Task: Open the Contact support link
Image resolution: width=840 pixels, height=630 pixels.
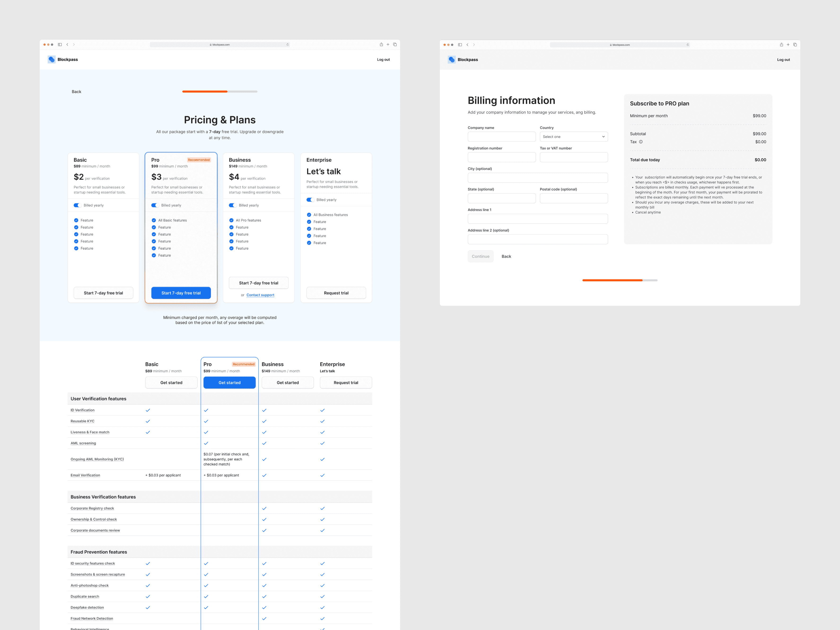Action: tap(260, 295)
